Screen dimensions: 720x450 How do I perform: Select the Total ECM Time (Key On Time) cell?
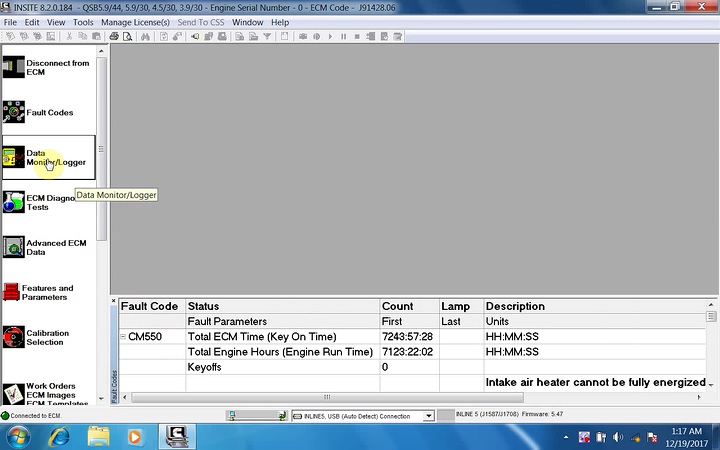tap(283, 337)
